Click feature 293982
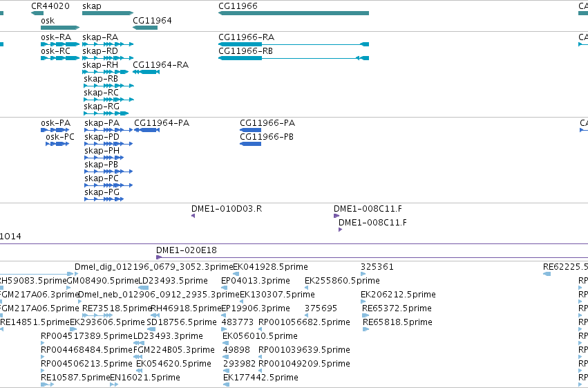 click(239, 364)
